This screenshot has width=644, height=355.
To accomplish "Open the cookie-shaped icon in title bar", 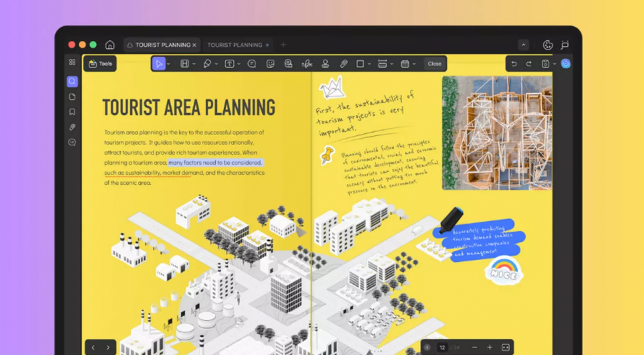I will (548, 45).
